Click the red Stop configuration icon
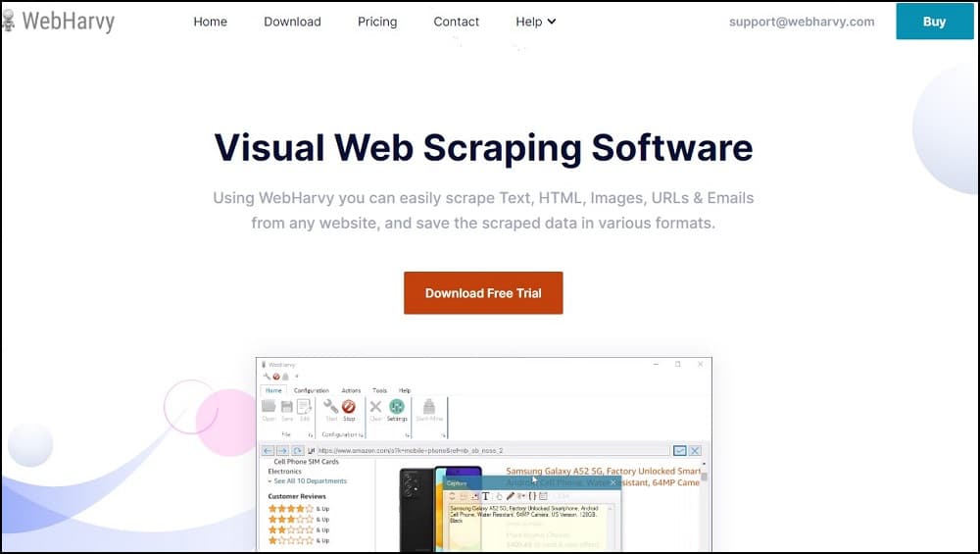980x554 pixels. click(x=349, y=410)
